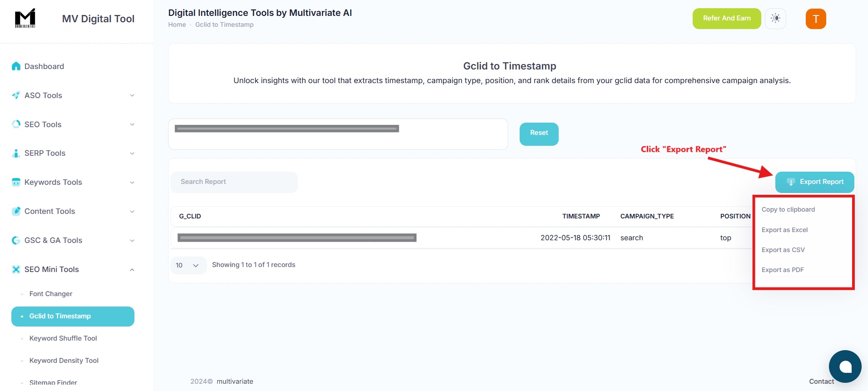Click the GSC & GA Tools icon

point(16,240)
